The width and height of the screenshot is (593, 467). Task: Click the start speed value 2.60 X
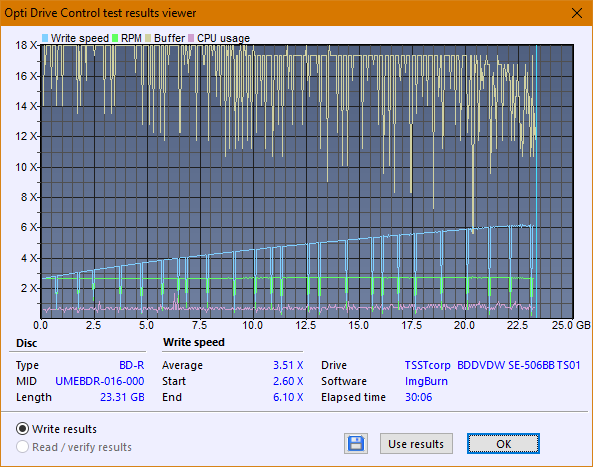click(288, 381)
